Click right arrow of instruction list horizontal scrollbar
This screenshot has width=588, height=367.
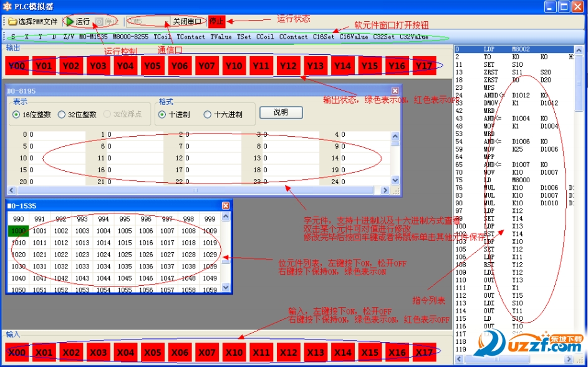569,359
